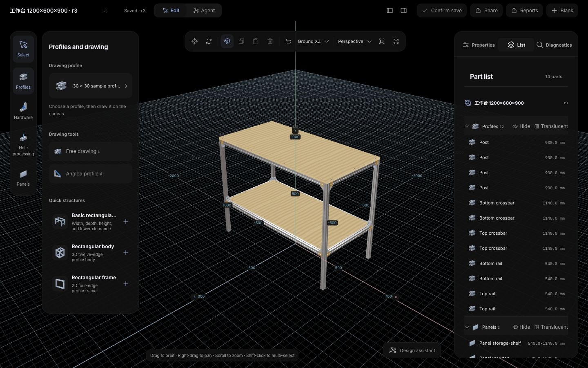Image resolution: width=588 pixels, height=368 pixels.
Task: Click the Blank button
Action: coord(562,11)
